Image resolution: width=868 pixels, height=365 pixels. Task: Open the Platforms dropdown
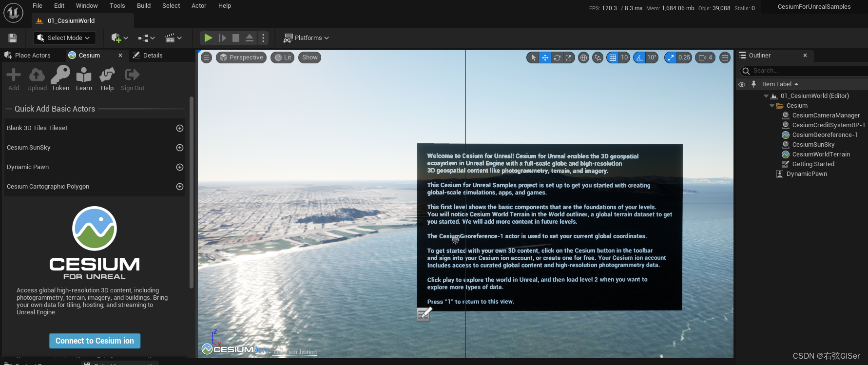click(x=307, y=38)
